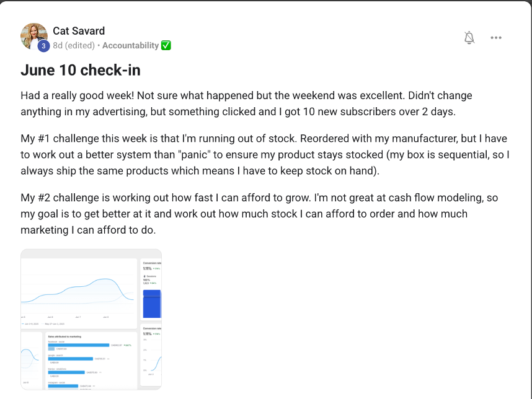The width and height of the screenshot is (532, 399).
Task: Click the "Had a really good week!" paragraph
Action: [246, 103]
